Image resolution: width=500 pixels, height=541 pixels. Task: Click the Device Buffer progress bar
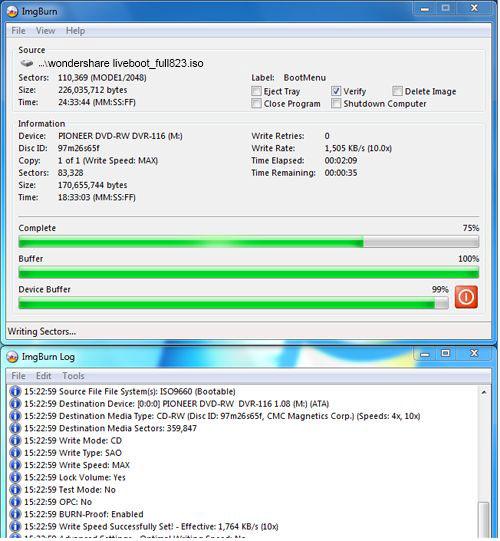(x=233, y=303)
